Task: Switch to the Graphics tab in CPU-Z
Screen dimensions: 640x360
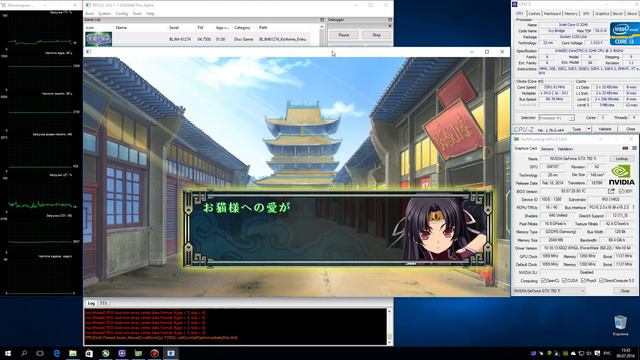Action: pos(602,13)
